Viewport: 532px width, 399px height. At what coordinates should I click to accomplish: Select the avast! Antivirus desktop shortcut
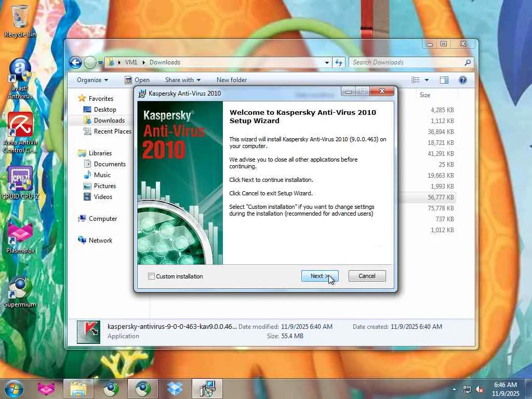click(20, 78)
